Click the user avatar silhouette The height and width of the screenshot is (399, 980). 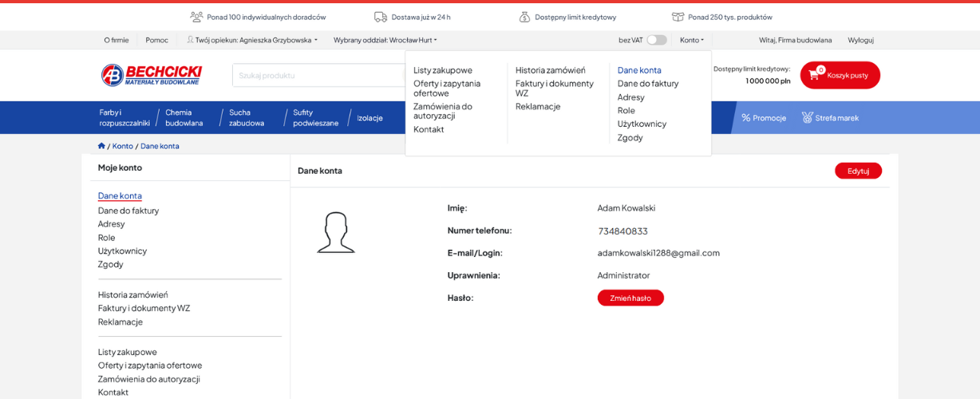(336, 232)
